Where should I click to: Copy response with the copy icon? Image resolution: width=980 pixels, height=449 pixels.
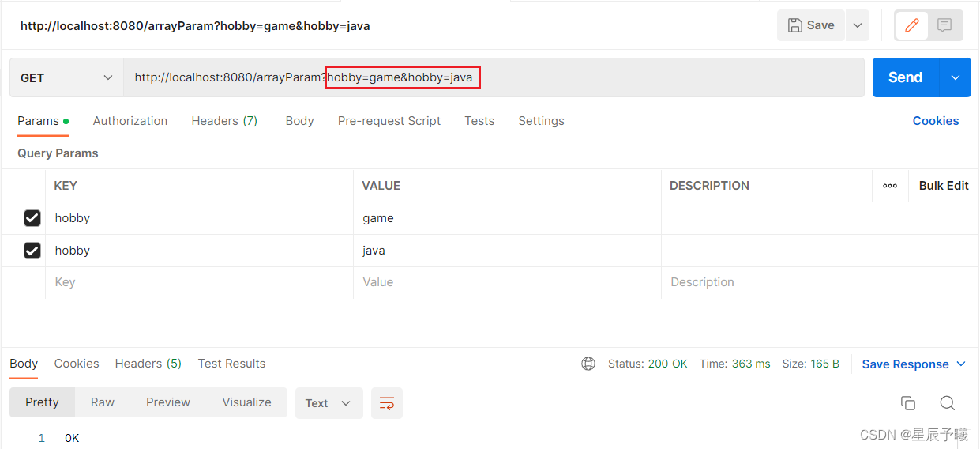click(908, 403)
